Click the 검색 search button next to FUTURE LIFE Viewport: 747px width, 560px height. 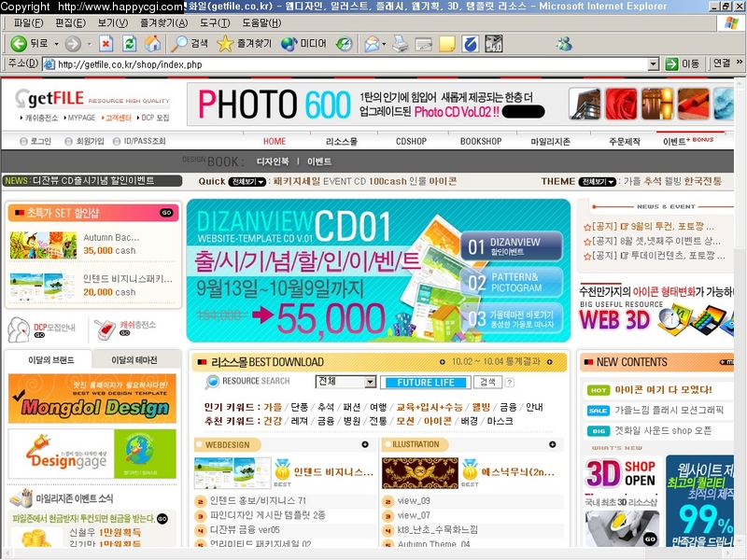point(487,382)
